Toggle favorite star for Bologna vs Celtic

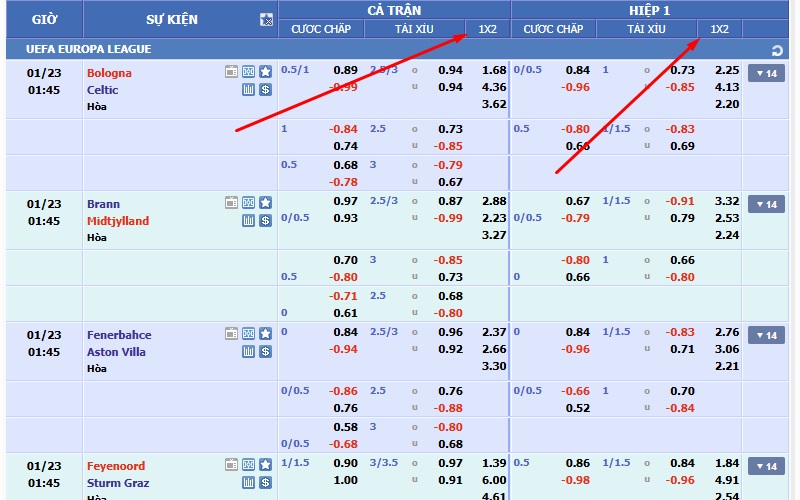265,72
